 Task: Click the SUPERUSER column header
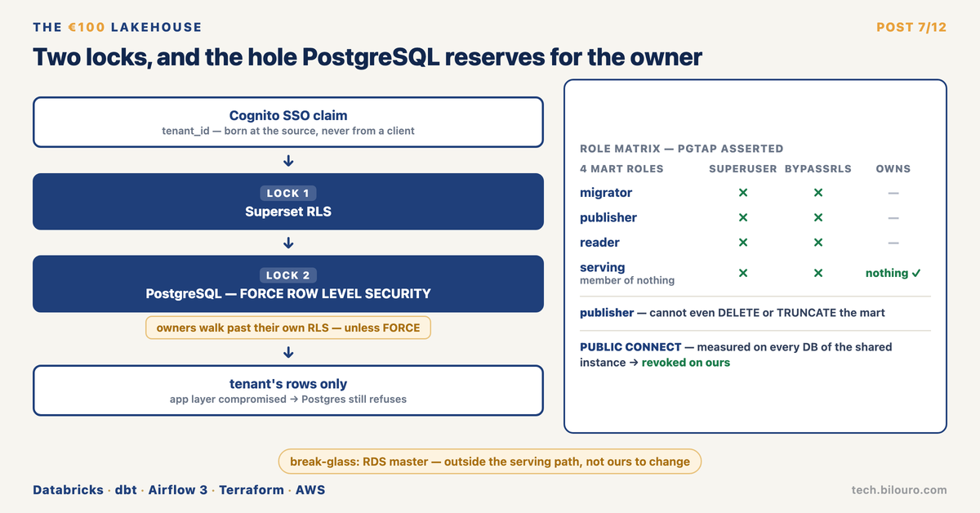(x=742, y=169)
